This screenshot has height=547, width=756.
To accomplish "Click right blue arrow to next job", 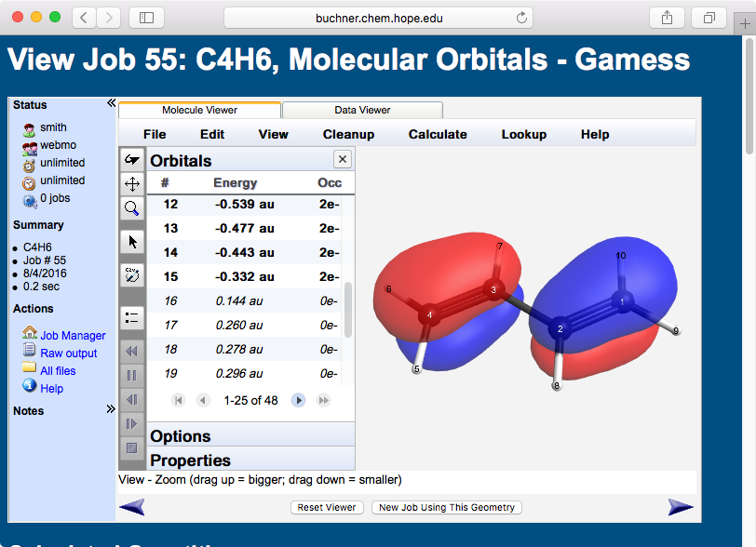I will [681, 507].
